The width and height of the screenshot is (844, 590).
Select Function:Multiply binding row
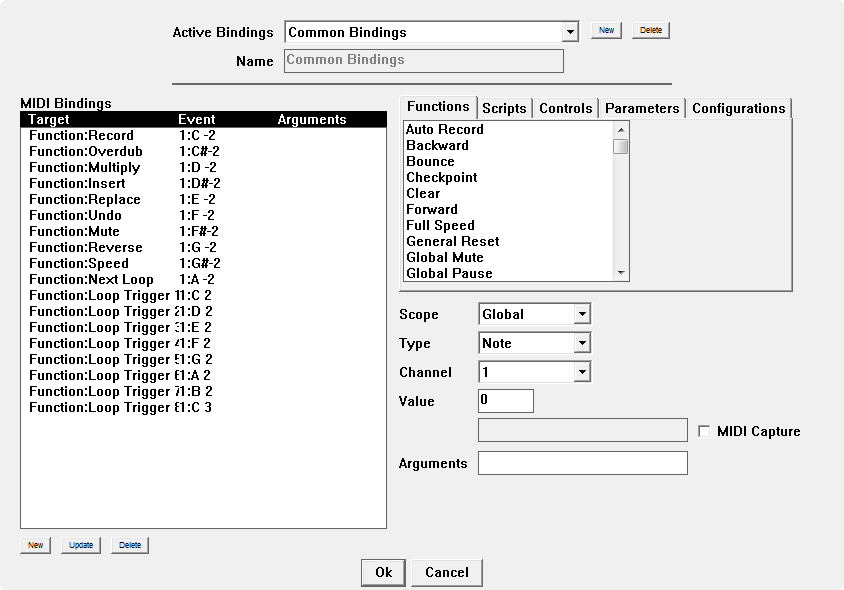[x=203, y=167]
